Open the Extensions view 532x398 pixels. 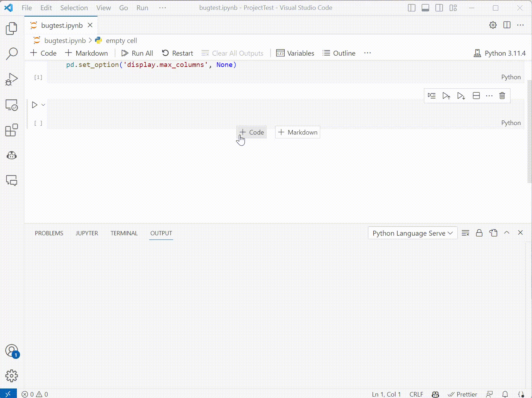pyautogui.click(x=12, y=130)
